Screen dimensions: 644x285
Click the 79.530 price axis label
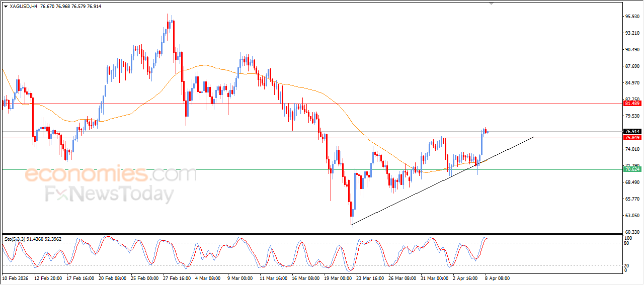pos(632,116)
